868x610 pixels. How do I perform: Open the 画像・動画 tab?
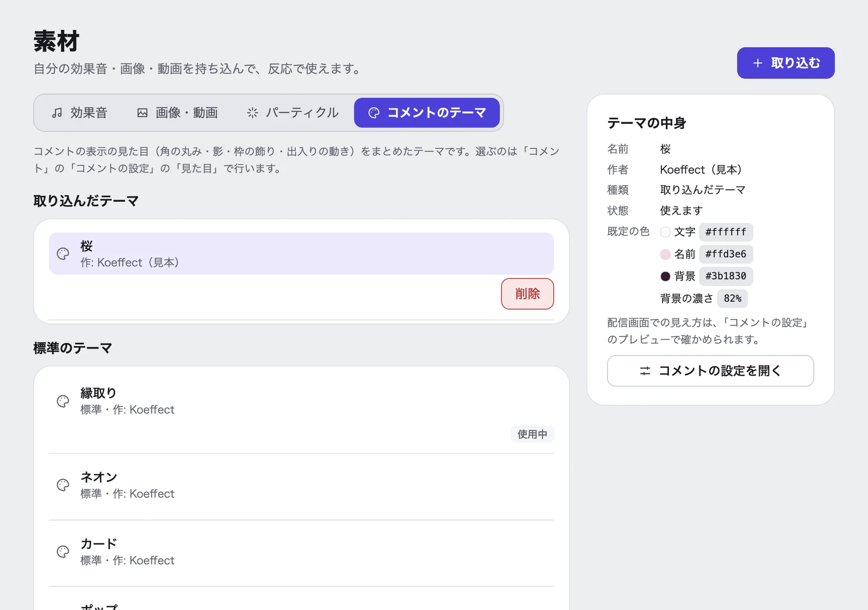[177, 113]
